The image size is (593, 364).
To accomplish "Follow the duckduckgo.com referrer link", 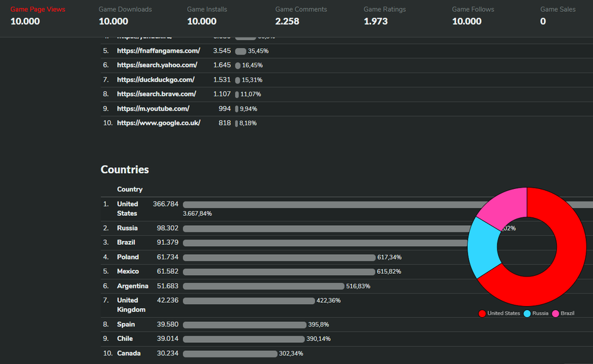I will click(155, 80).
